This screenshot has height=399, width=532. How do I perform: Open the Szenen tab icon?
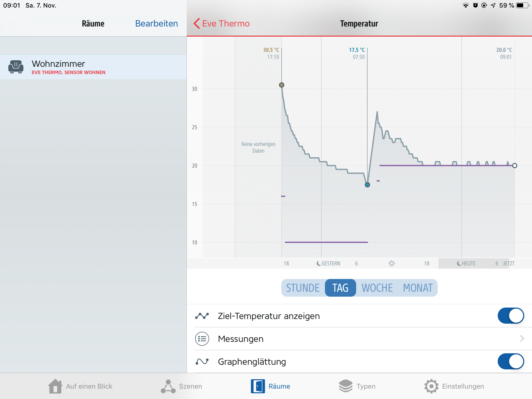[168, 386]
